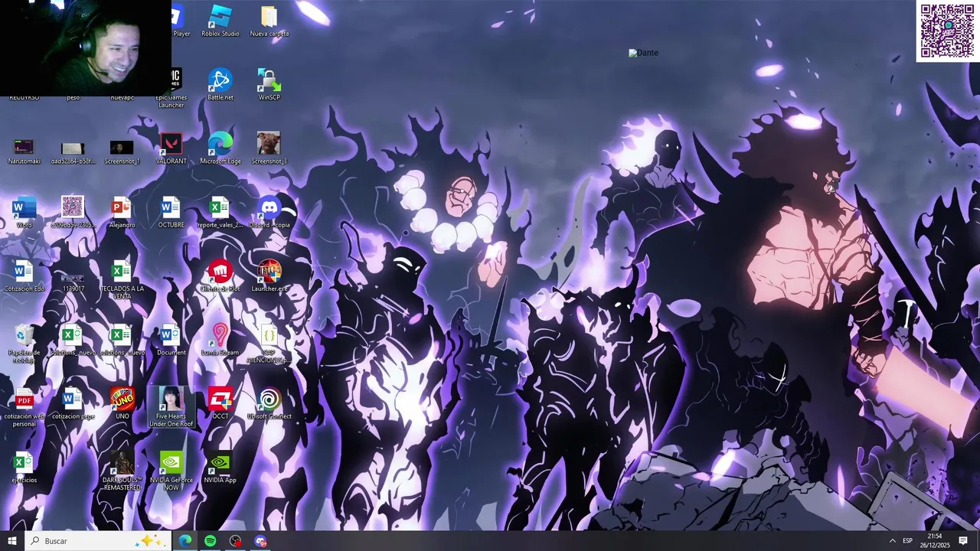Open the OCCT shortcut

(220, 403)
